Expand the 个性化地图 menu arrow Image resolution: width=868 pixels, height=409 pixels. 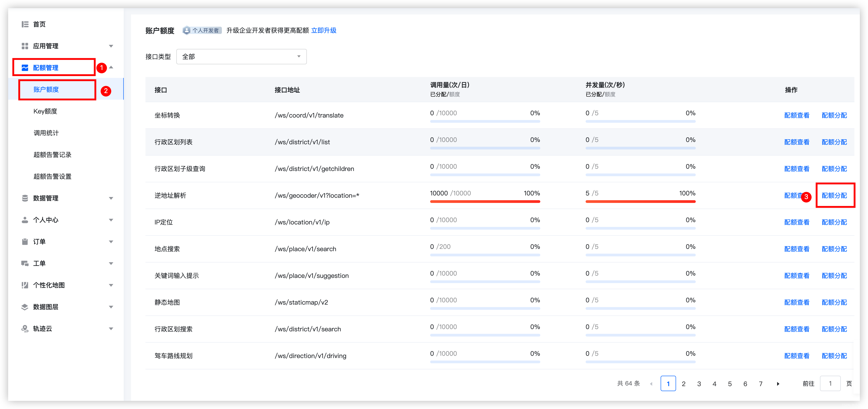(111, 285)
